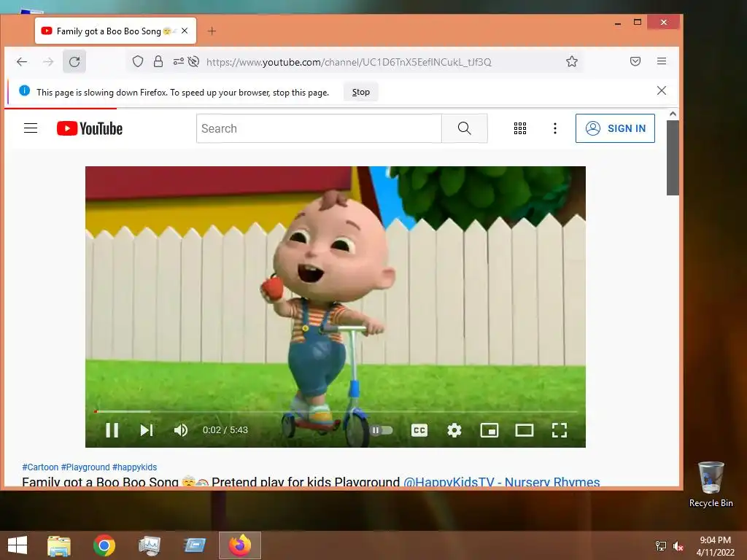This screenshot has width=747, height=560.
Task: Enter fullscreen video mode
Action: pos(560,430)
